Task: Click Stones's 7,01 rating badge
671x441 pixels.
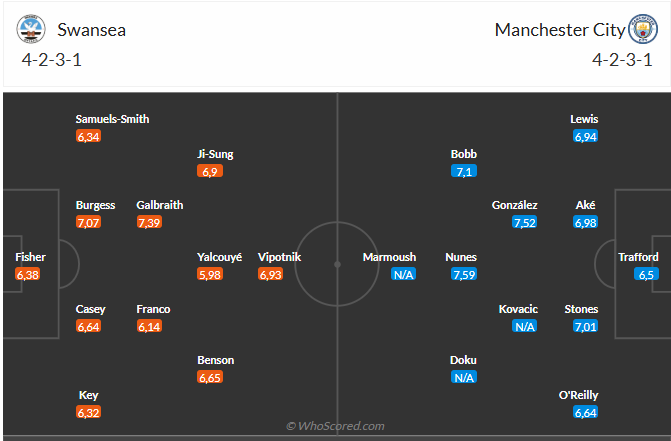Action: [586, 326]
